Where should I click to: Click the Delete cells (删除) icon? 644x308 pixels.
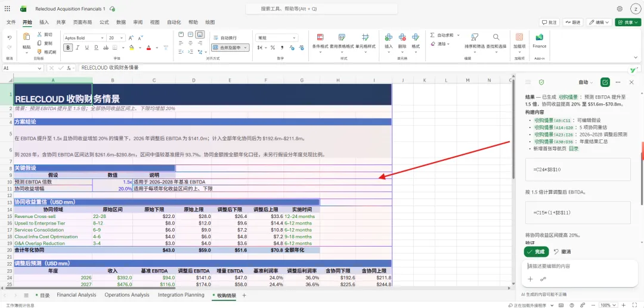(402, 38)
